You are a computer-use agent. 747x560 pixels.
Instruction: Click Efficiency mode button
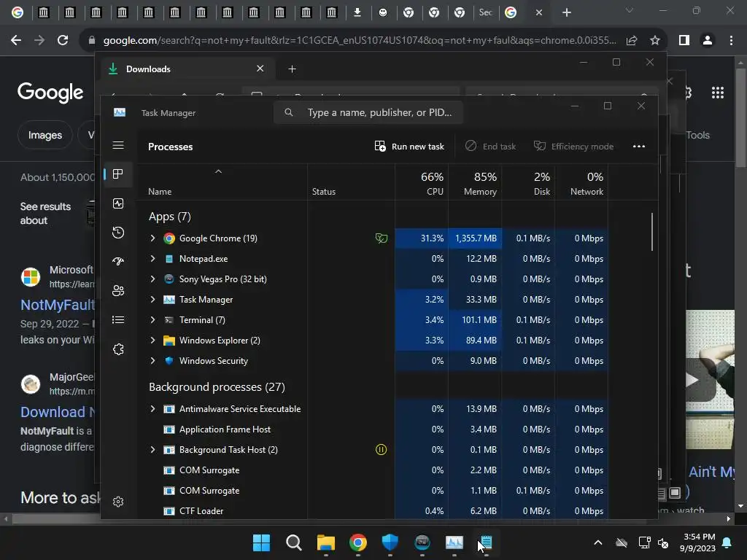pyautogui.click(x=573, y=146)
